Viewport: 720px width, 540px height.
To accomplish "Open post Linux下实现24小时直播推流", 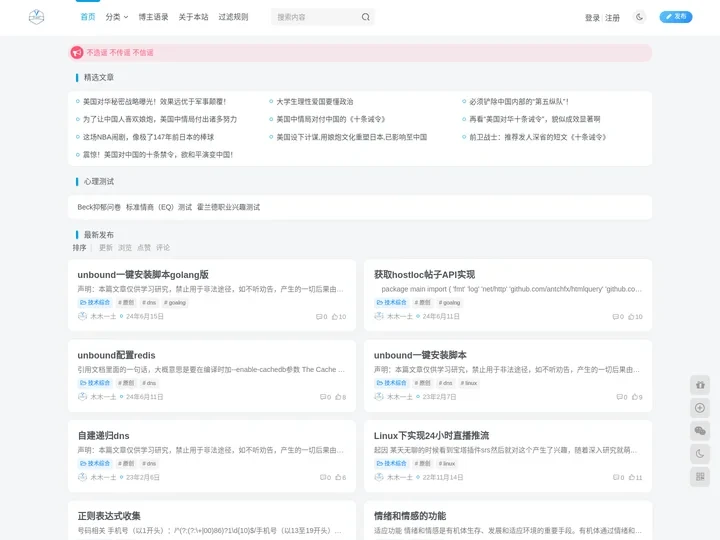I will click(431, 436).
